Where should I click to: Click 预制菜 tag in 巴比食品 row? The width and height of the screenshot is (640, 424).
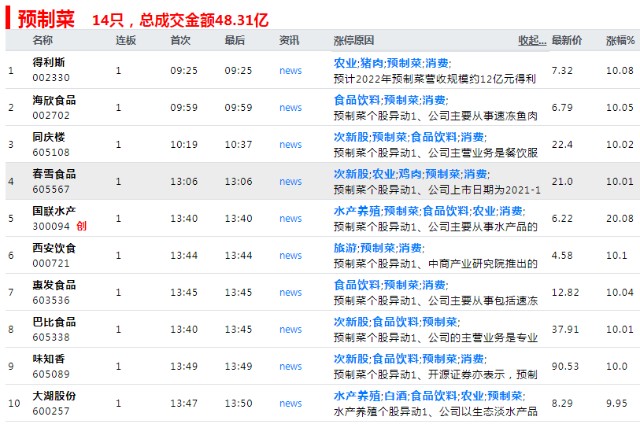(440, 322)
